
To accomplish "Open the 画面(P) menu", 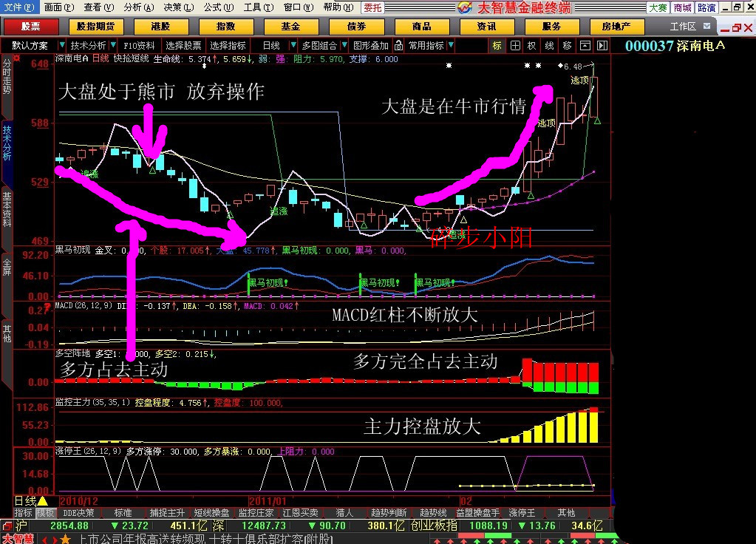I will (x=59, y=7).
